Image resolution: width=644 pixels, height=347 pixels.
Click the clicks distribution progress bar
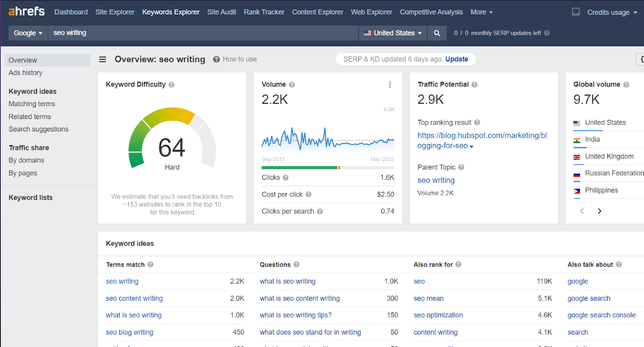click(328, 168)
